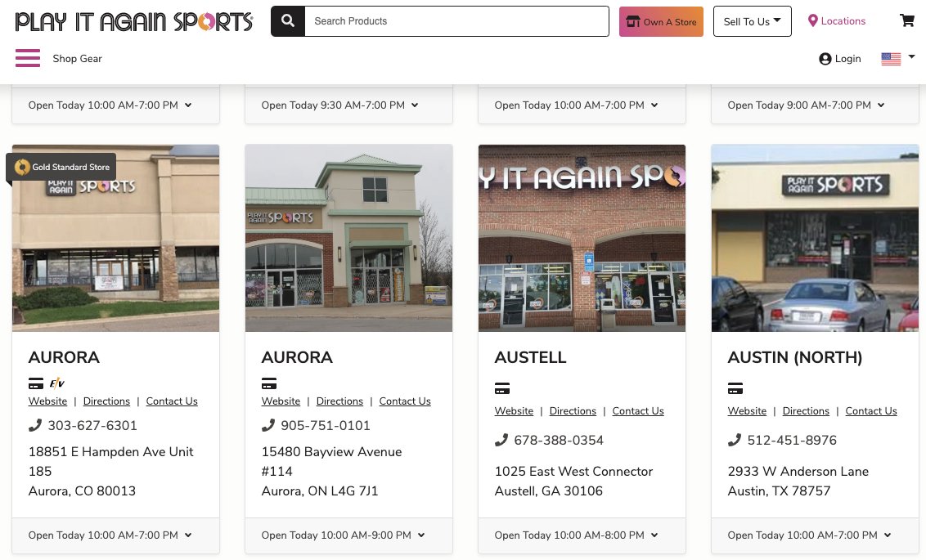This screenshot has width=926, height=560.
Task: Open Austin (North) store photo
Action: [x=815, y=238]
